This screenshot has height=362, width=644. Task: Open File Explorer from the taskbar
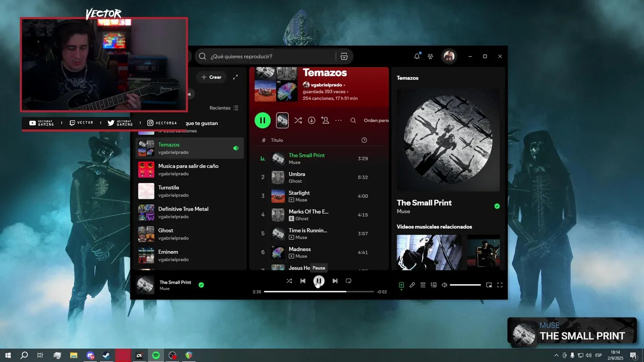tap(73, 355)
